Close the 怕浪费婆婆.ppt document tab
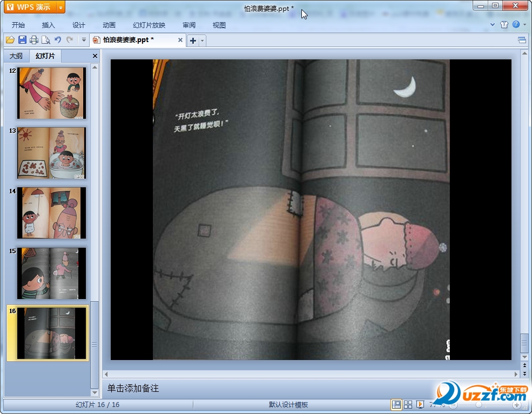 tap(180, 40)
